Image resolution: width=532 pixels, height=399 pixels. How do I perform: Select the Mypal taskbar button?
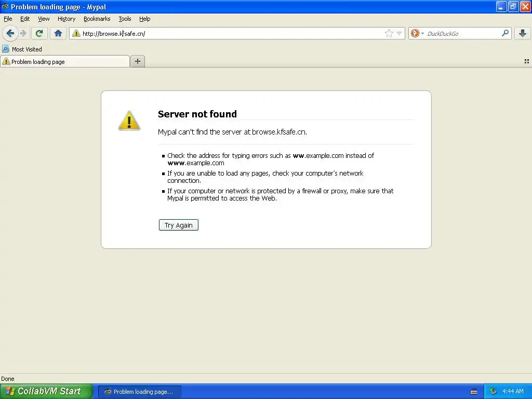(x=139, y=392)
